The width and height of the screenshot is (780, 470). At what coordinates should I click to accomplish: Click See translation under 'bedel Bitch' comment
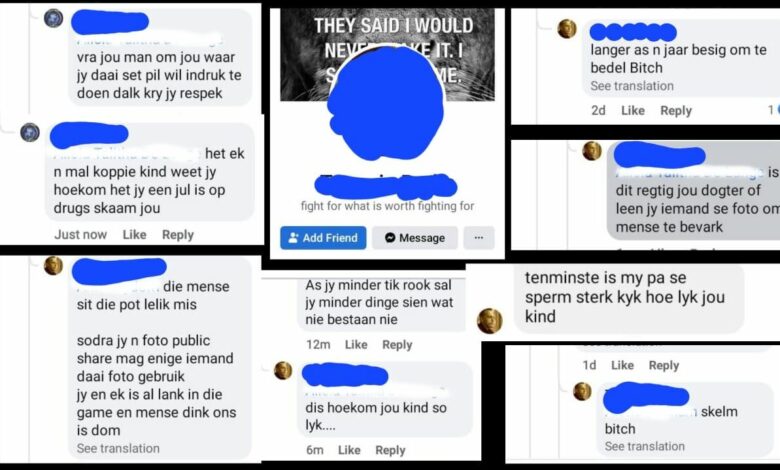[x=632, y=86]
